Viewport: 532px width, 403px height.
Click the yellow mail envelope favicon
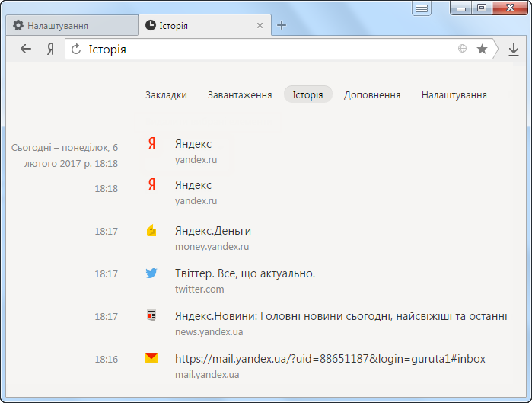(151, 358)
